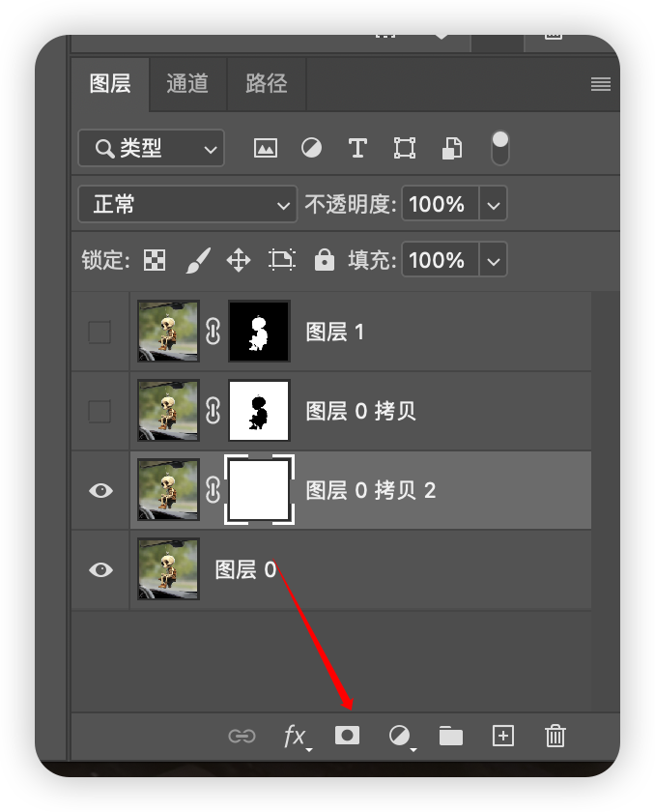The image size is (655, 812).
Task: Hide the 图层 0 拷贝 2 layer
Action: pos(100,490)
